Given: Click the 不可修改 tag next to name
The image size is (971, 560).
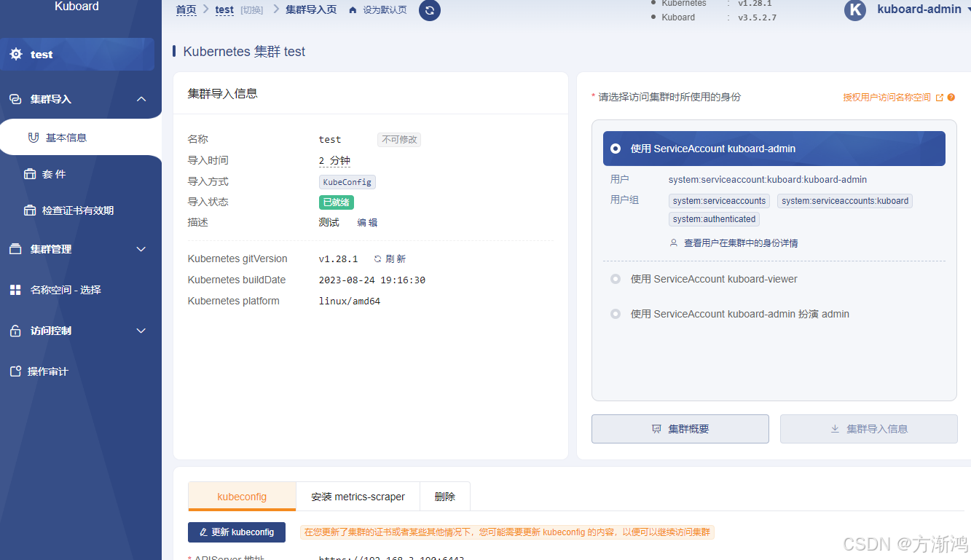Looking at the screenshot, I should pos(399,140).
